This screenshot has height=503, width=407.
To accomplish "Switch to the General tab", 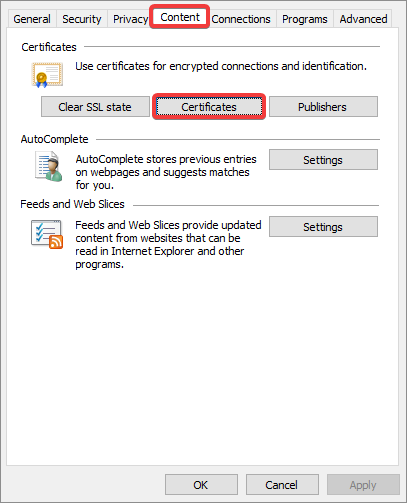I will click(32, 19).
